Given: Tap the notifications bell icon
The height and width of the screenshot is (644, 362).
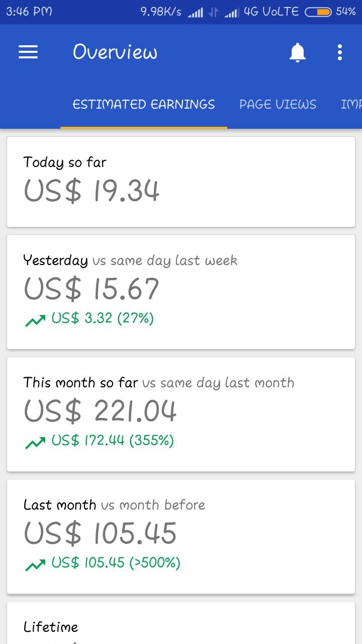Looking at the screenshot, I should 298,52.
